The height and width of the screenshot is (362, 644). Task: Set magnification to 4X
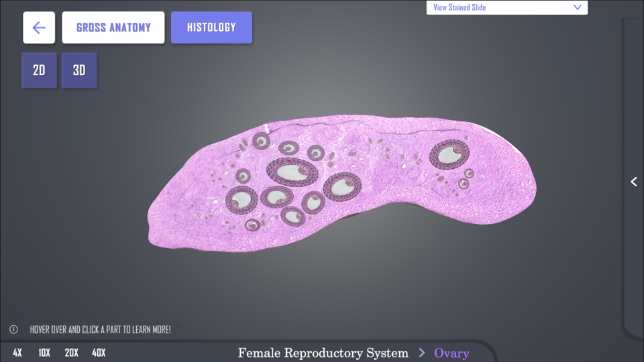(17, 353)
